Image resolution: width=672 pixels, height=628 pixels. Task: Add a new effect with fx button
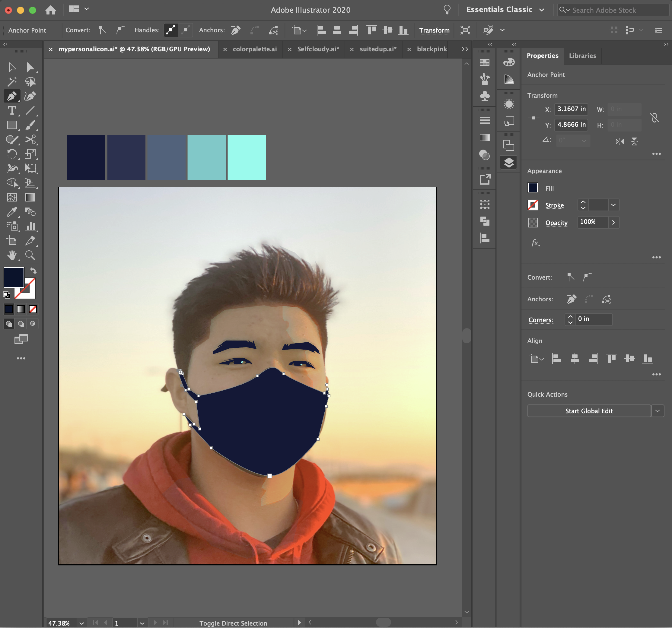pos(535,243)
